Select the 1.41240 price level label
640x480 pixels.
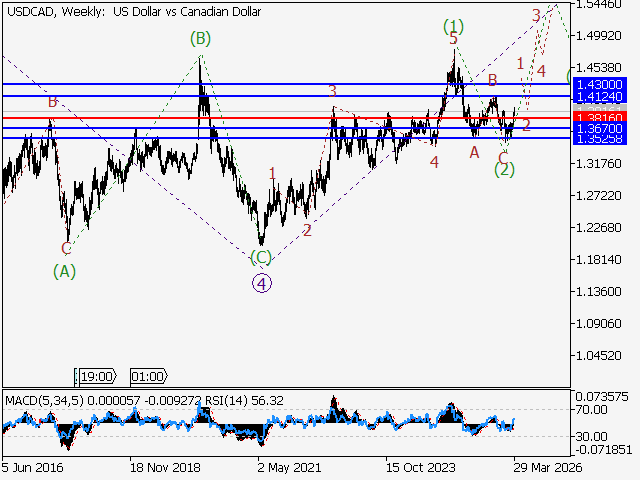coord(600,97)
